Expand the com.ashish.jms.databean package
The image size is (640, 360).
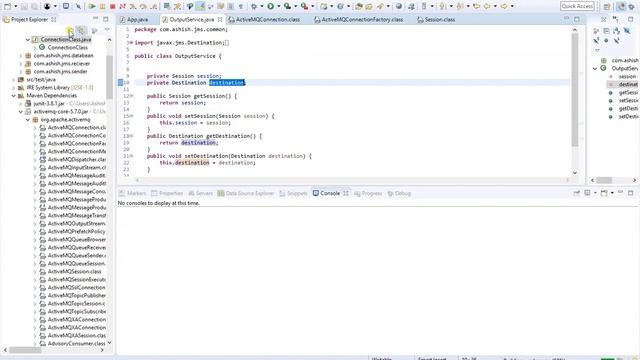coord(21,56)
